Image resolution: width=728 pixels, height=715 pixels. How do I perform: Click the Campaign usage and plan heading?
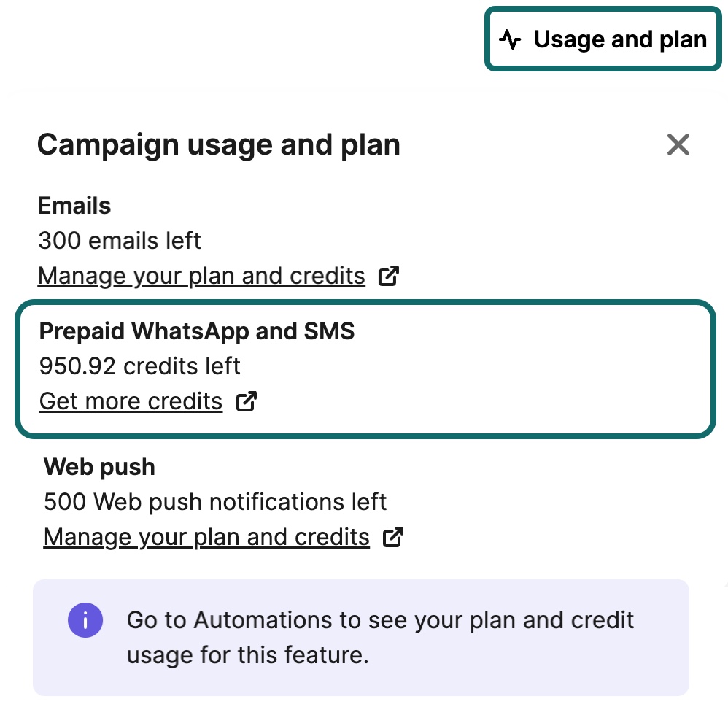coord(219,144)
